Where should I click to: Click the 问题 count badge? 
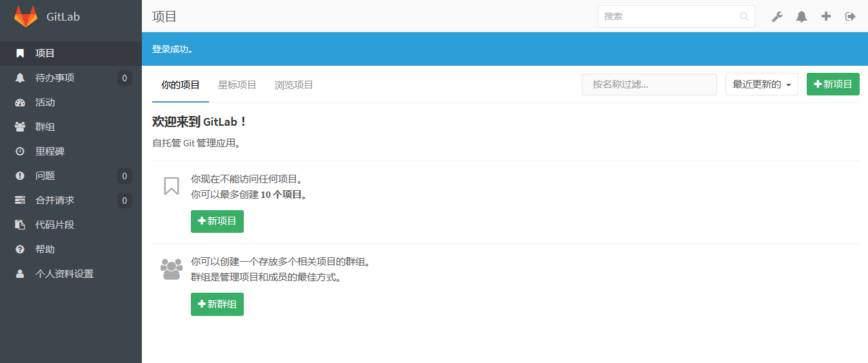(124, 176)
